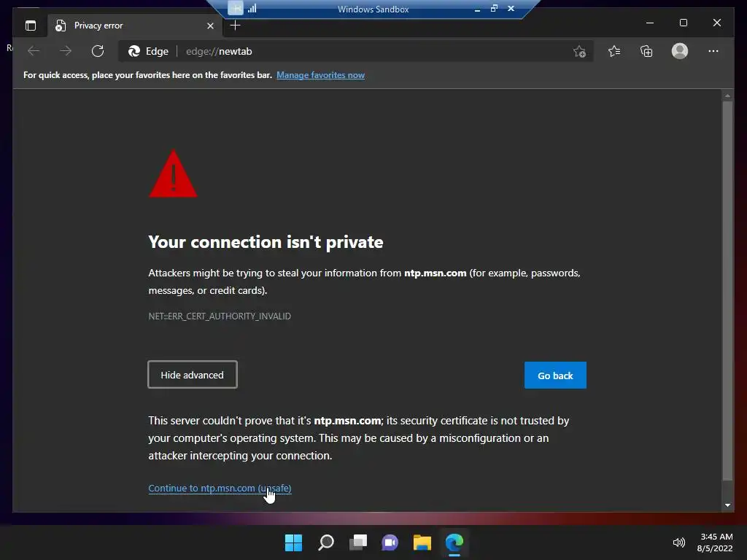Click the Your connection isn't private heading

pos(266,242)
